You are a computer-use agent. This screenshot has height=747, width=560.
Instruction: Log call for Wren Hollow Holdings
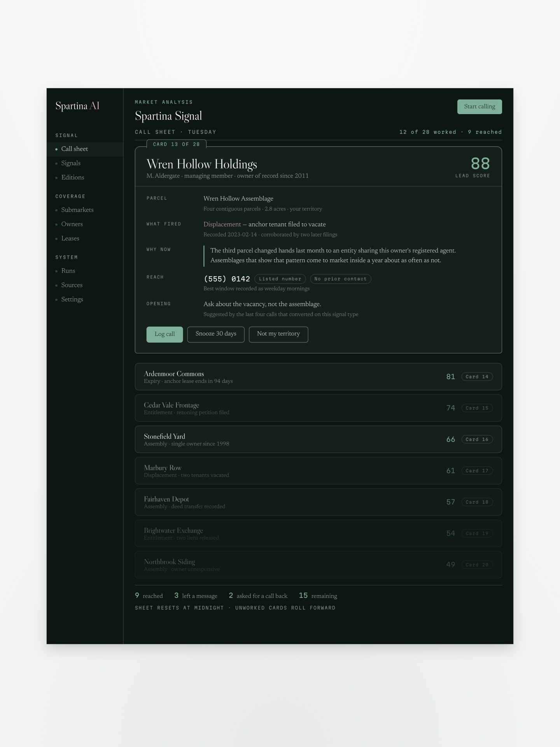click(164, 334)
